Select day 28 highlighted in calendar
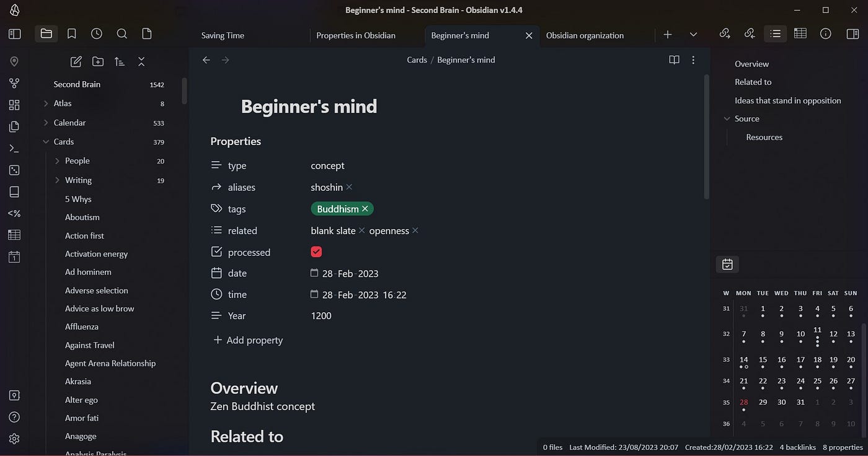The height and width of the screenshot is (456, 868). [x=743, y=403]
